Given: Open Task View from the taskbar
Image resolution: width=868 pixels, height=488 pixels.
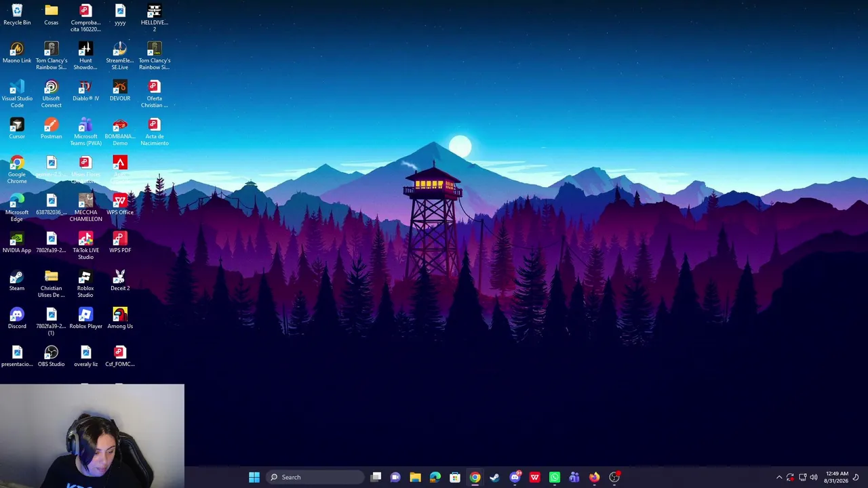Looking at the screenshot, I should click(376, 477).
